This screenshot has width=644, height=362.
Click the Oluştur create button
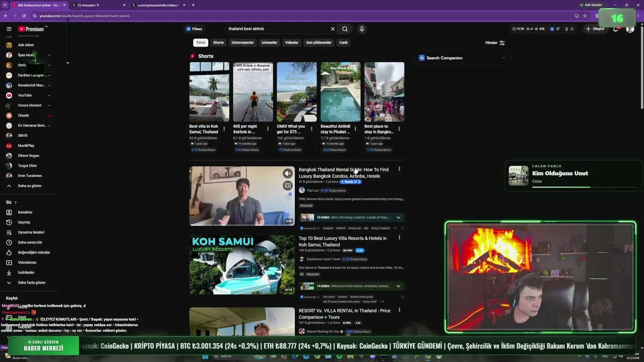pos(595,29)
